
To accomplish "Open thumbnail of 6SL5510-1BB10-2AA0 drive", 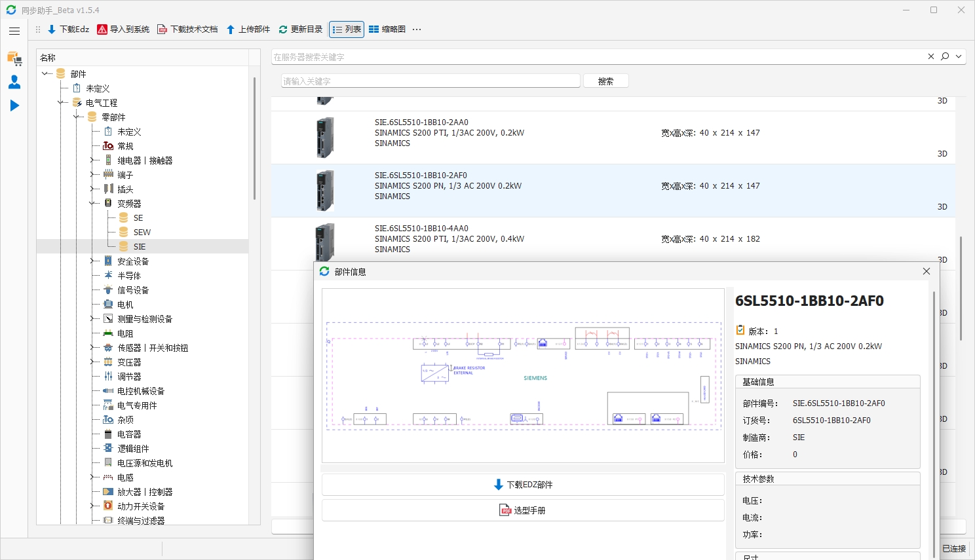I will (326, 137).
